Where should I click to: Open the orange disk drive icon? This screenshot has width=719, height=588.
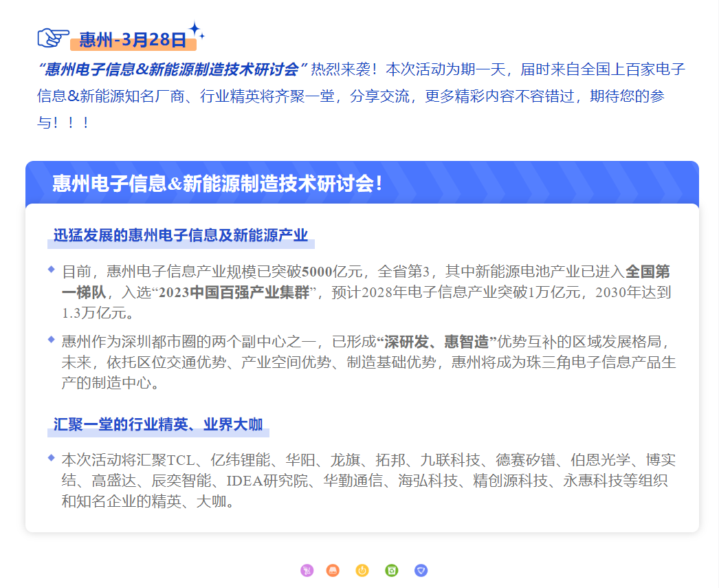pos(333,570)
